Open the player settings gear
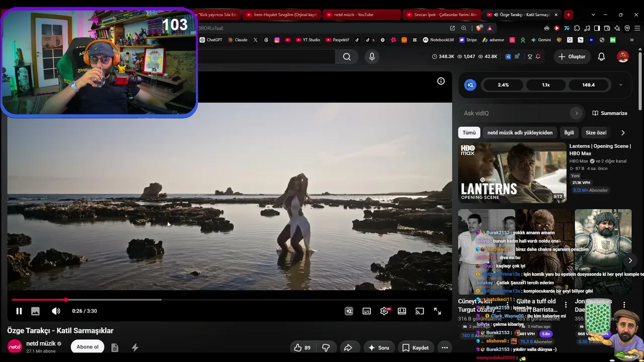Image resolution: width=644 pixels, height=362 pixels. pyautogui.click(x=384, y=311)
